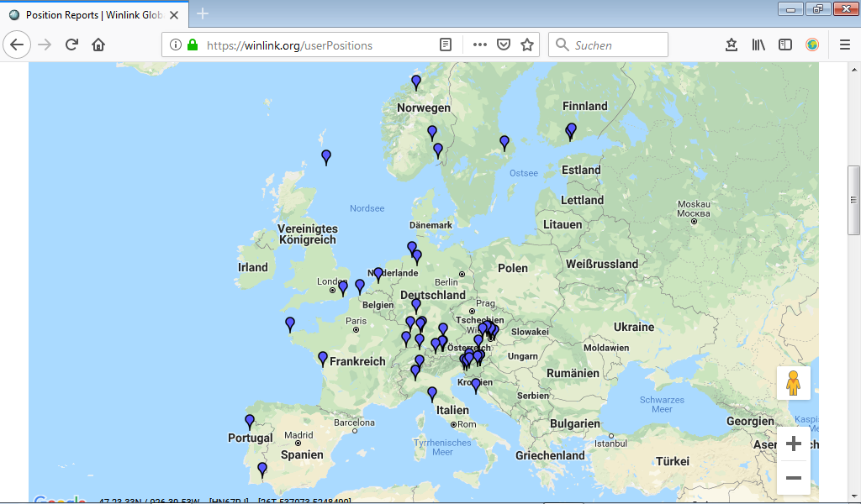Focus the Suchen search box
The width and height of the screenshot is (861, 504).
(609, 45)
